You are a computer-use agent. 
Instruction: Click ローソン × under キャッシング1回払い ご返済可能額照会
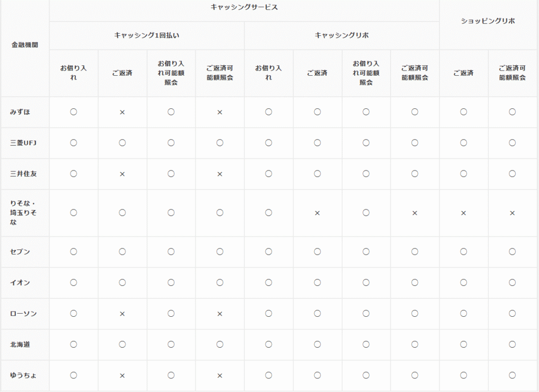pyautogui.click(x=220, y=314)
